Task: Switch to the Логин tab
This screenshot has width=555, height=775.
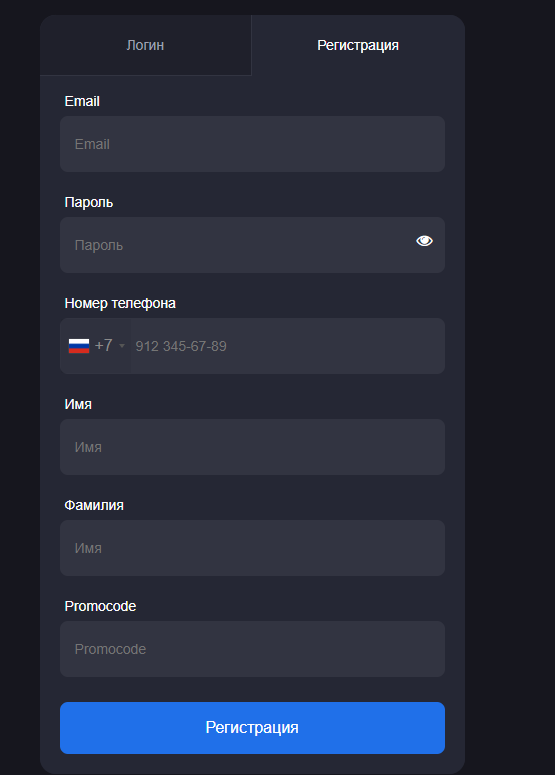Action: pos(145,45)
